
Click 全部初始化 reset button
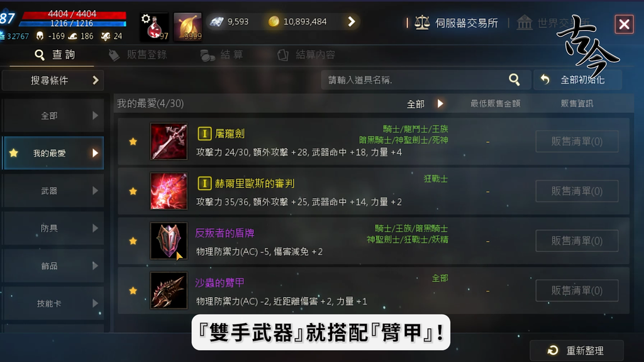pyautogui.click(x=577, y=80)
